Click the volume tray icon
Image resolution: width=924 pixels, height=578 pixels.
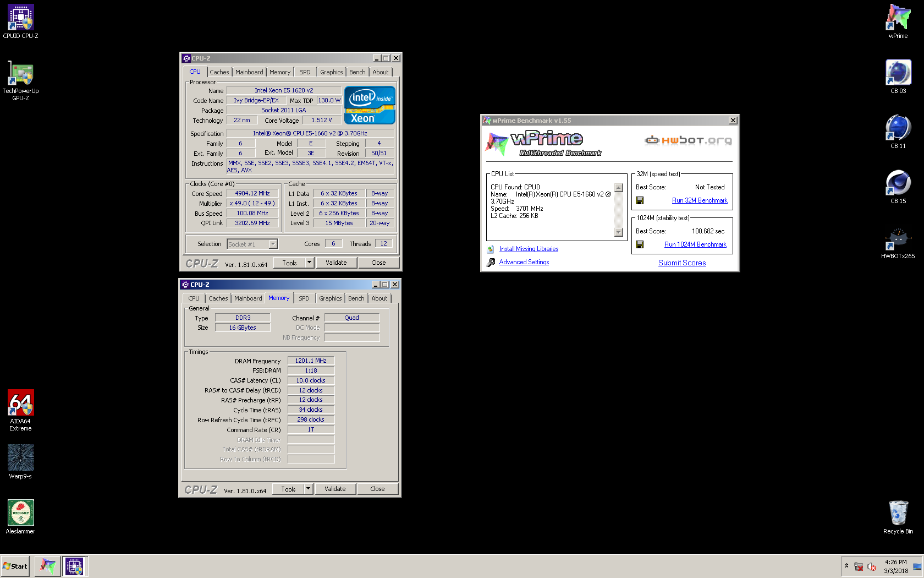pos(872,566)
